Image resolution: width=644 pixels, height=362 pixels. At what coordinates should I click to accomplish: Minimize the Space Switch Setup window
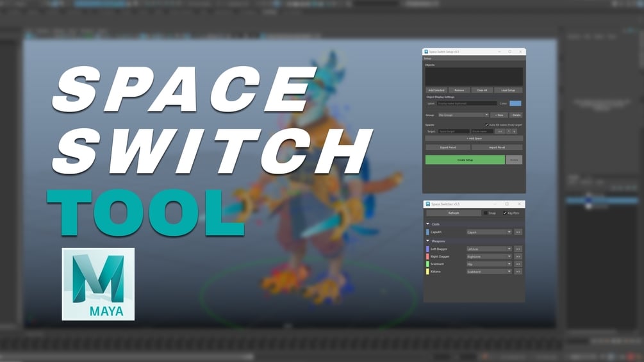(499, 52)
